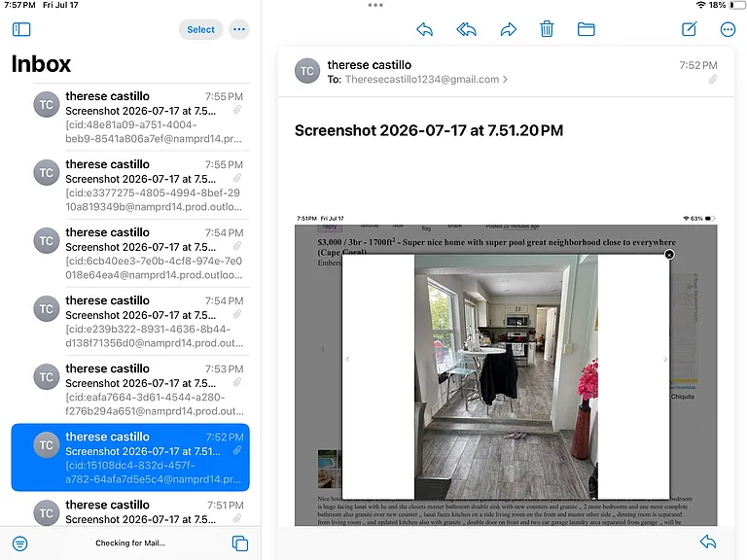The width and height of the screenshot is (747, 560).
Task: Tap sender avatar TC in message header
Action: 307,71
